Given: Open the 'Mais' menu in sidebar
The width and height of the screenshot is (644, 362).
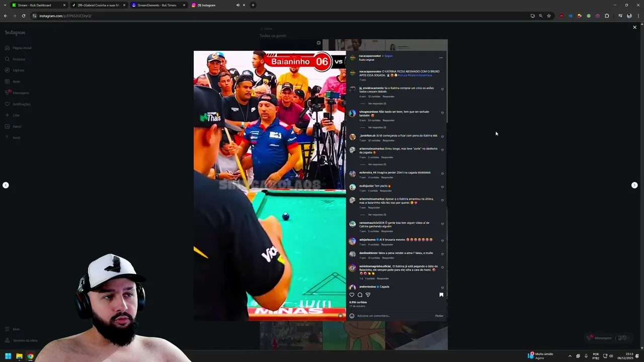Looking at the screenshot, I should [12, 329].
